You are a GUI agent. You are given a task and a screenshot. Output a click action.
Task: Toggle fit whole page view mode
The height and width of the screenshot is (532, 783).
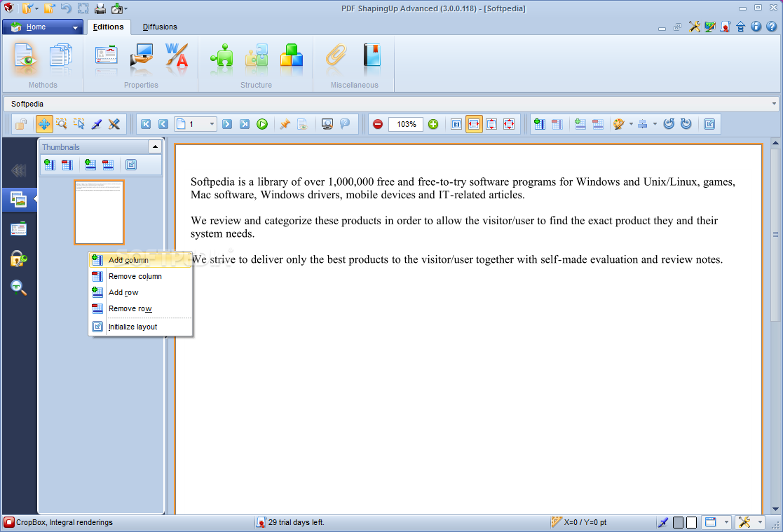pyautogui.click(x=509, y=124)
